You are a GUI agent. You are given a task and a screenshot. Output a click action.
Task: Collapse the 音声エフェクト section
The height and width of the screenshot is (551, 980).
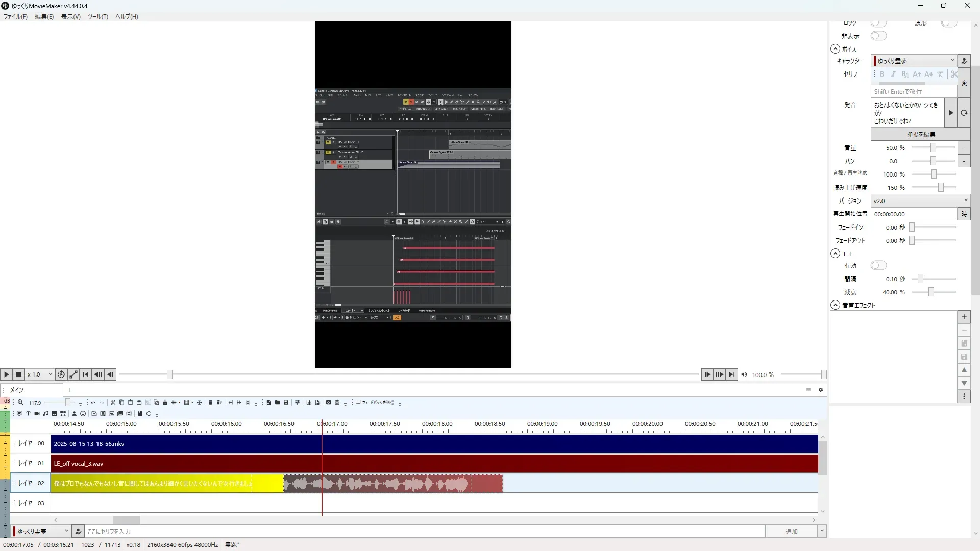[x=835, y=305]
